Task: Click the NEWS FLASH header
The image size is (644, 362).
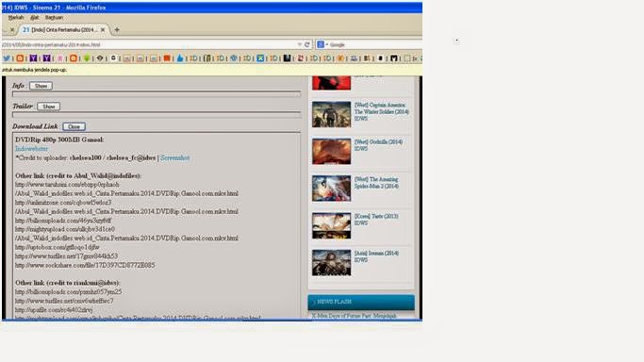Action: coord(361,302)
